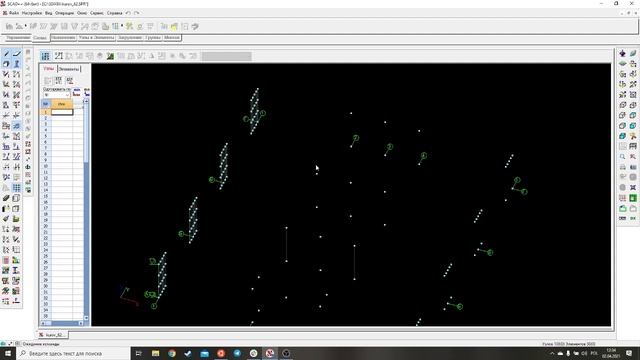Switch to the Управление tab
640x360 pixels.
18,38
